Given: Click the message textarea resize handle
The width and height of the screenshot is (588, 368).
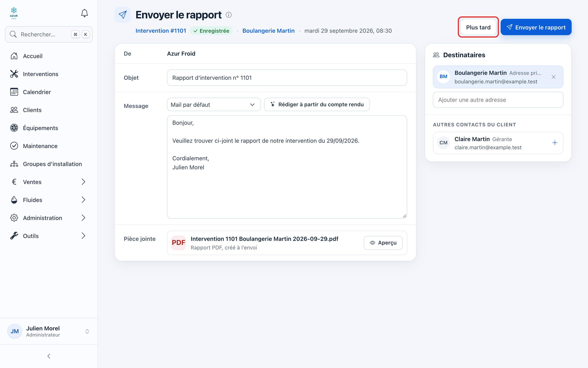Looking at the screenshot, I should pos(404,216).
